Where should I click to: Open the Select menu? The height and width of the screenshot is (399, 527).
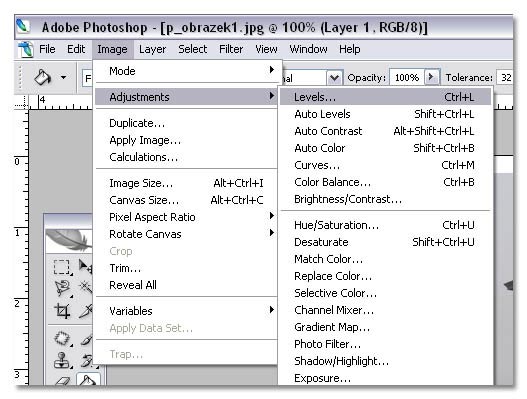pos(193,49)
